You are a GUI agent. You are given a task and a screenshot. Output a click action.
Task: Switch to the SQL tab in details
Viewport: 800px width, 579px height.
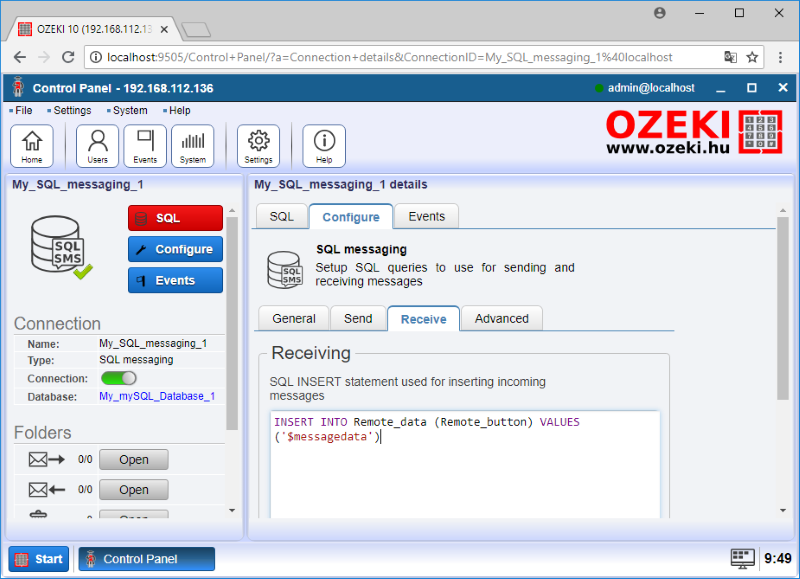[282, 216]
